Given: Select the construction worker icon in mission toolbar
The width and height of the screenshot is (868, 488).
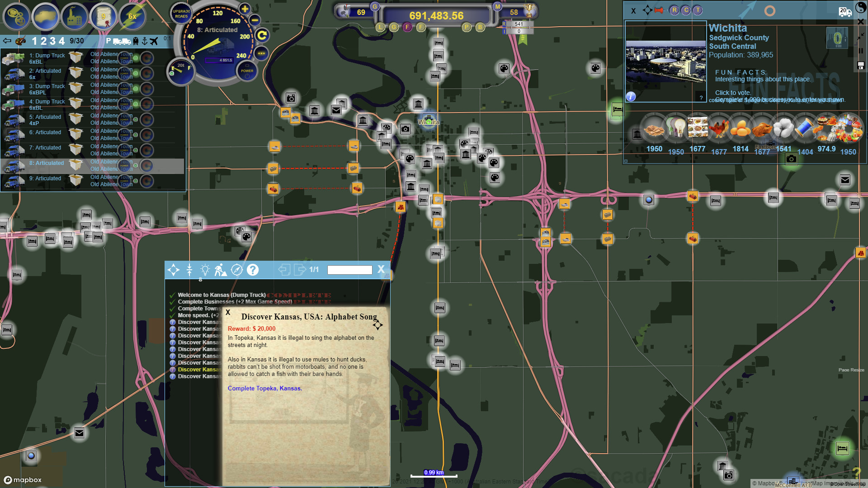Looking at the screenshot, I should click(x=220, y=270).
